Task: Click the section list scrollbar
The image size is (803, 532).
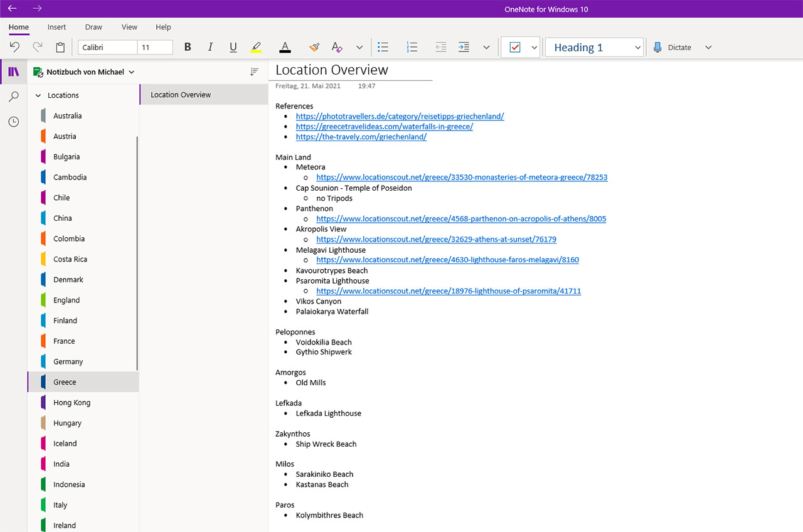Action: [137, 253]
